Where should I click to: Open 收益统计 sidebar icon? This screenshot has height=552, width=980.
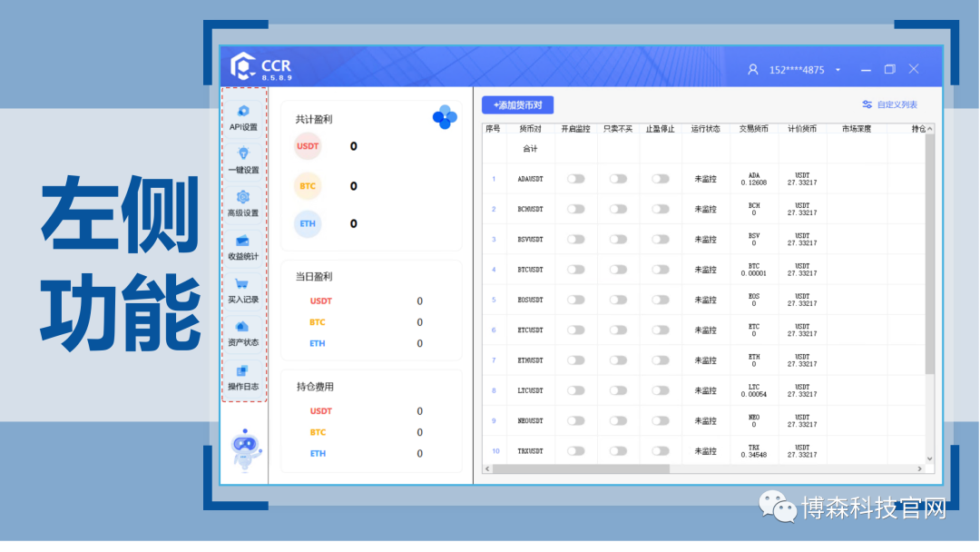(x=243, y=245)
